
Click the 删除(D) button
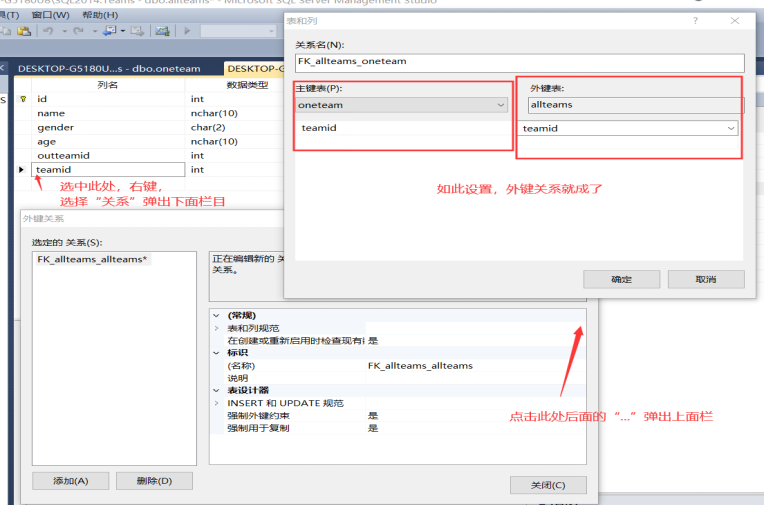154,481
